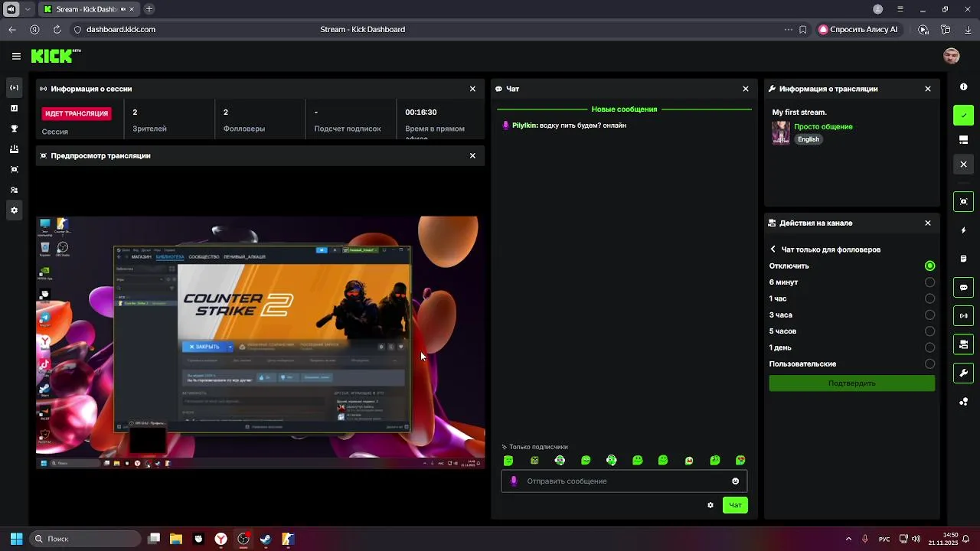Select the 3 часа radio option
The height and width of the screenshot is (551, 980).
click(929, 315)
